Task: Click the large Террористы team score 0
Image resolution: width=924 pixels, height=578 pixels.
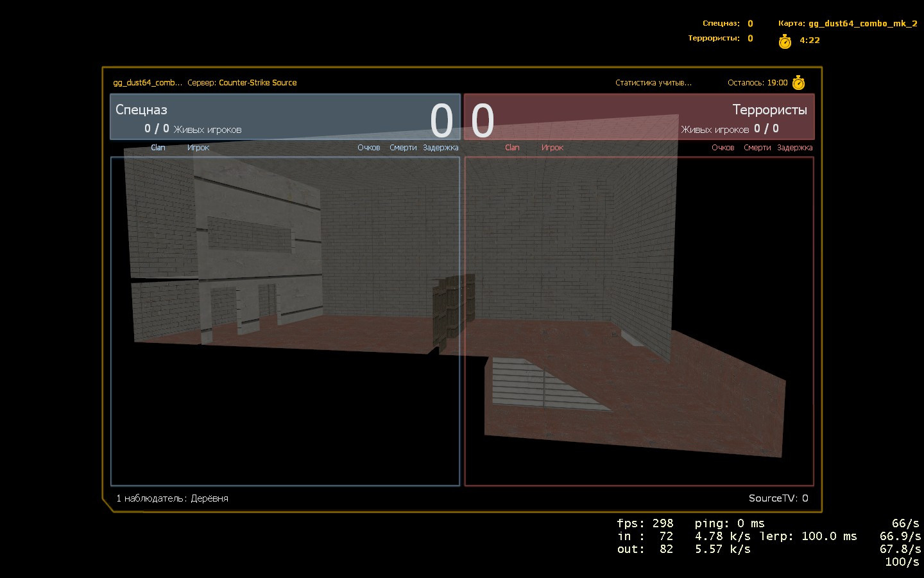Action: point(483,121)
